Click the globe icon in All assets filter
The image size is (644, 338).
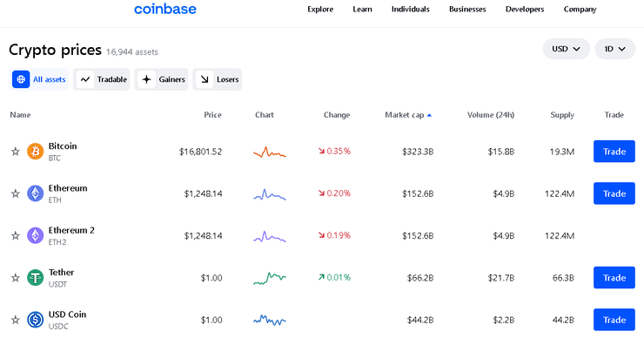(x=21, y=79)
